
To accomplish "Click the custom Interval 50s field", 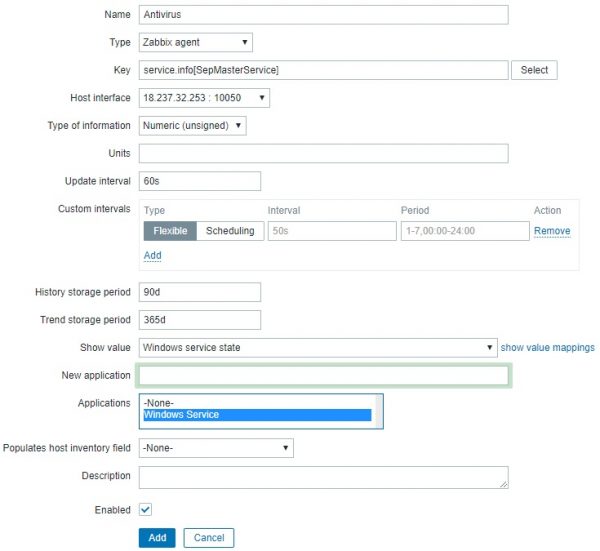I will coord(332,231).
